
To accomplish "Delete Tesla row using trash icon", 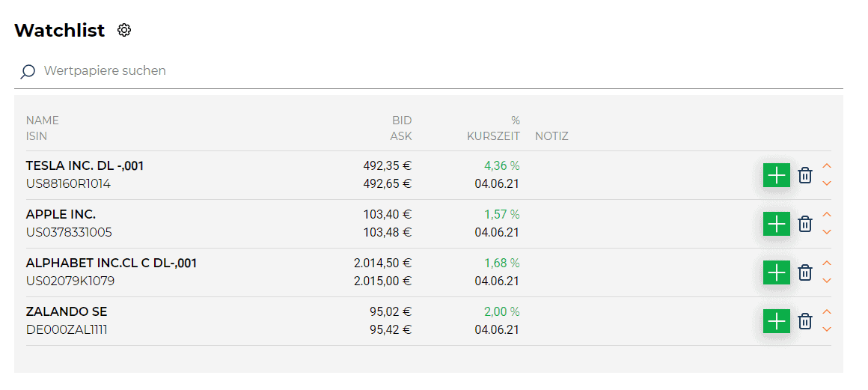I will (805, 175).
